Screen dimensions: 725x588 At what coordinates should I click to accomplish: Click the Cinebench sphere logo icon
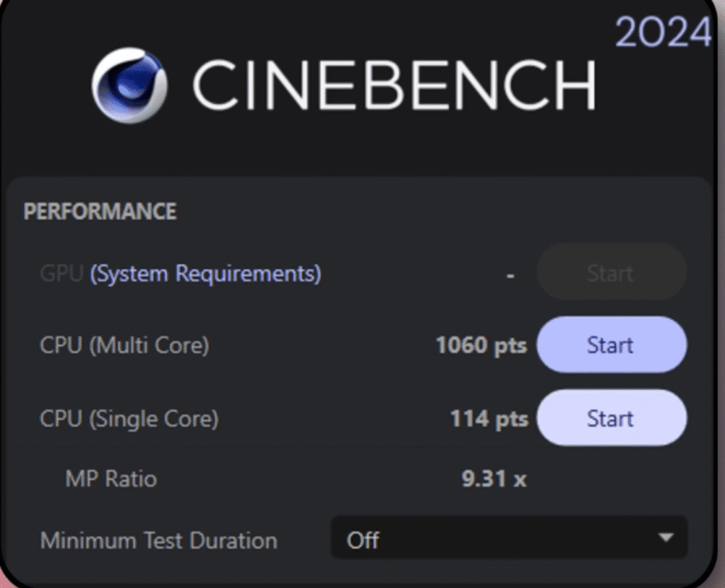point(130,85)
